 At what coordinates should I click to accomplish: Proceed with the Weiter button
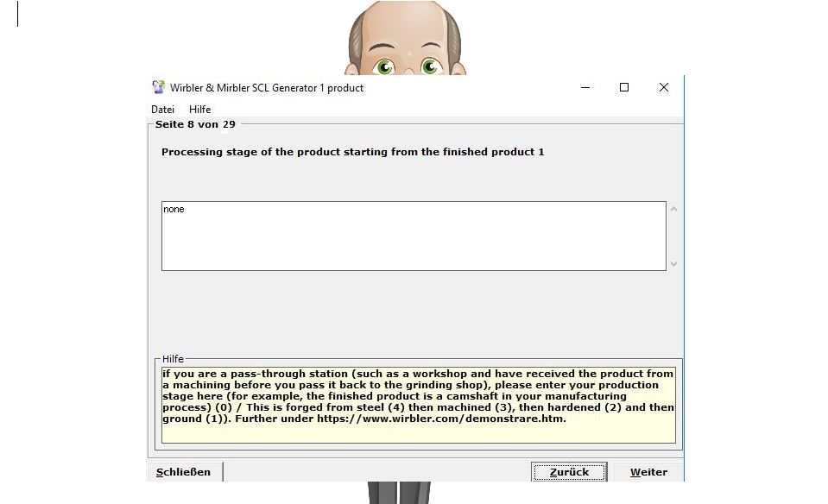[648, 472]
